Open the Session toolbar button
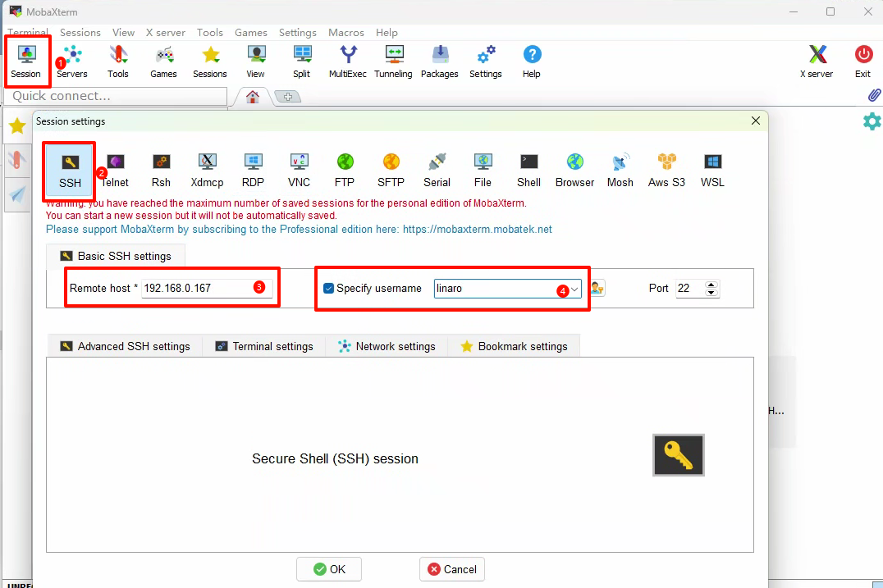The height and width of the screenshot is (588, 883). point(26,62)
